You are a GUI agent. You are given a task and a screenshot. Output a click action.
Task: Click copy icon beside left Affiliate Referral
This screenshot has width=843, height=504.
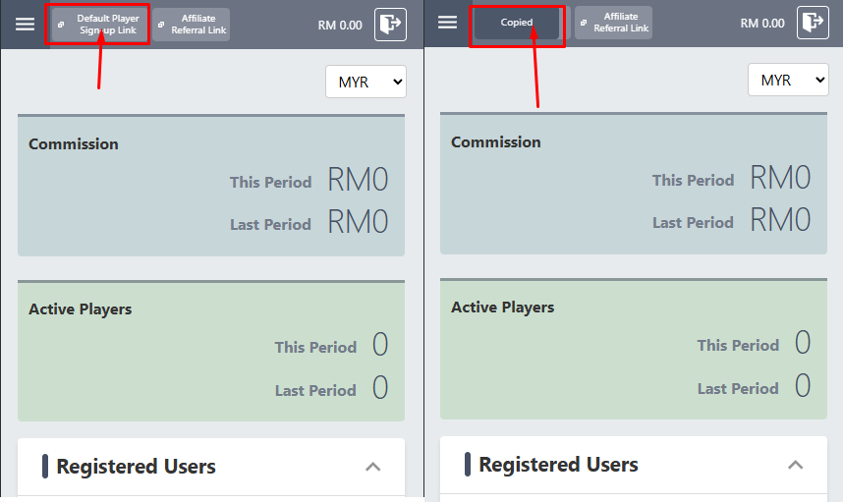click(x=161, y=25)
